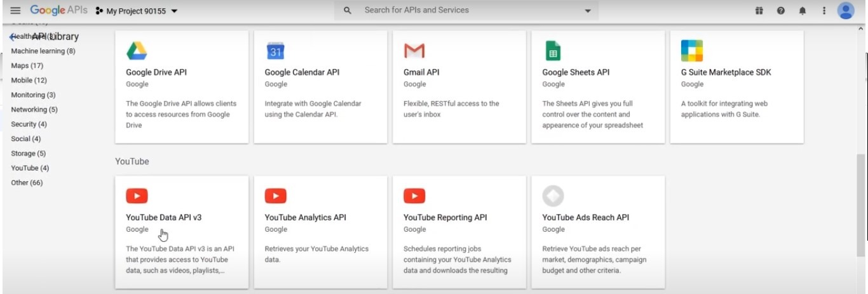868x294 pixels.
Task: Click the YouTube Reporting API play icon
Action: 414,196
